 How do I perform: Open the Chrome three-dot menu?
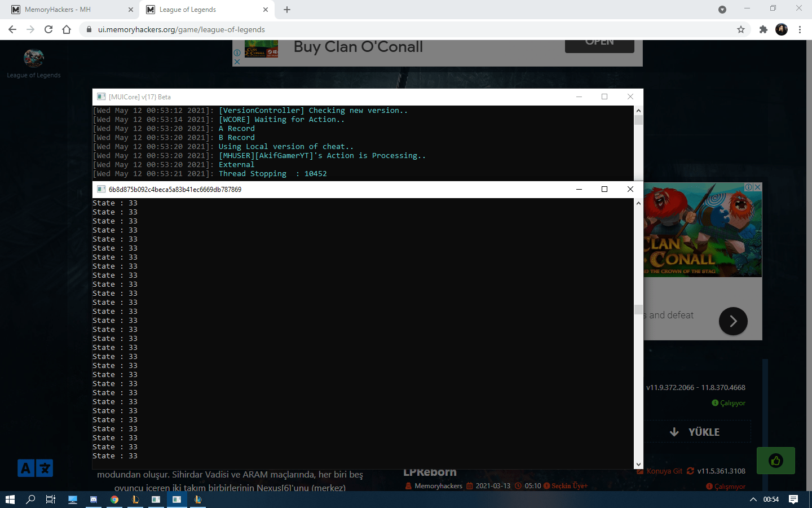point(800,29)
